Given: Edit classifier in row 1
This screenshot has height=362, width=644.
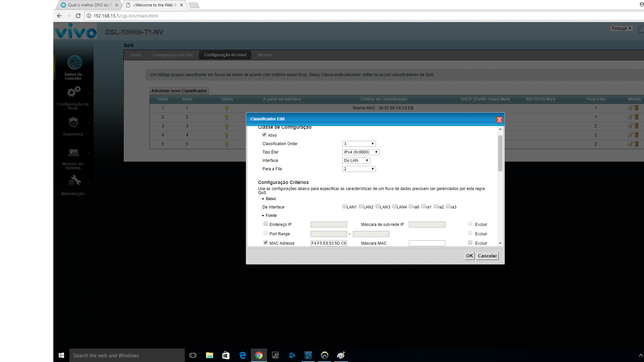Looking at the screenshot, I should click(630, 108).
